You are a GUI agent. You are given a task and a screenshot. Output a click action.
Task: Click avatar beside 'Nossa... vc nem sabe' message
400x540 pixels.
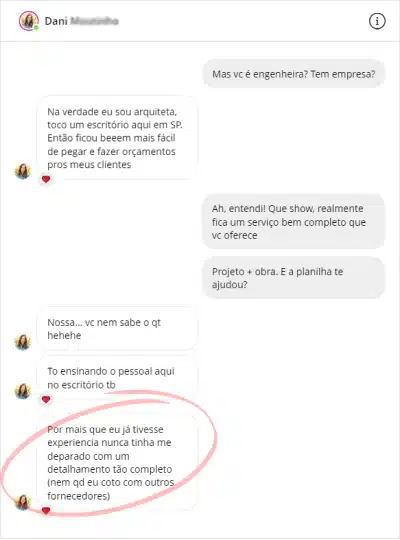[23, 342]
